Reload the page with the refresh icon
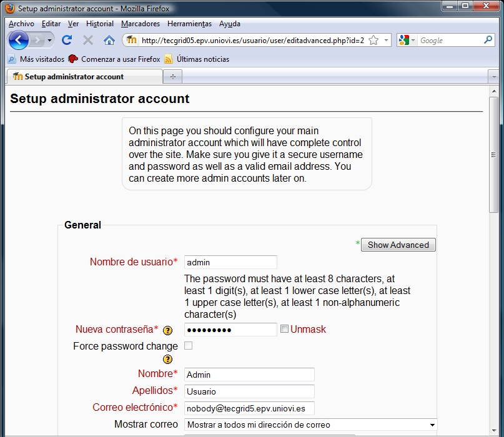504x437 pixels. point(67,40)
